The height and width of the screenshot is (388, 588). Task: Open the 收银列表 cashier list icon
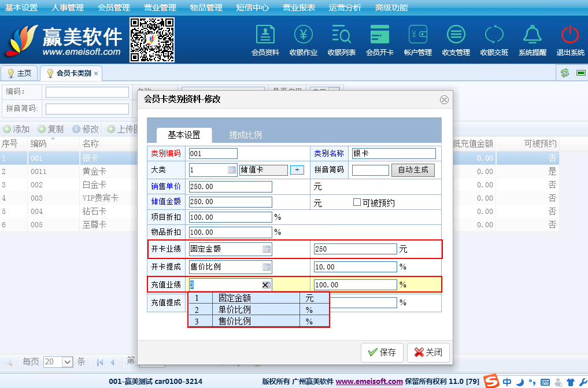pyautogui.click(x=342, y=39)
